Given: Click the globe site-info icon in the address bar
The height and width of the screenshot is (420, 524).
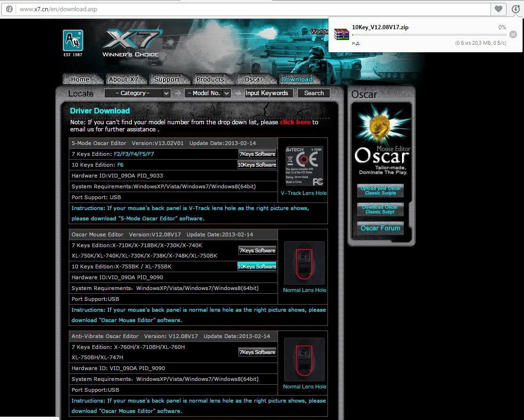Looking at the screenshot, I should pos(9,9).
